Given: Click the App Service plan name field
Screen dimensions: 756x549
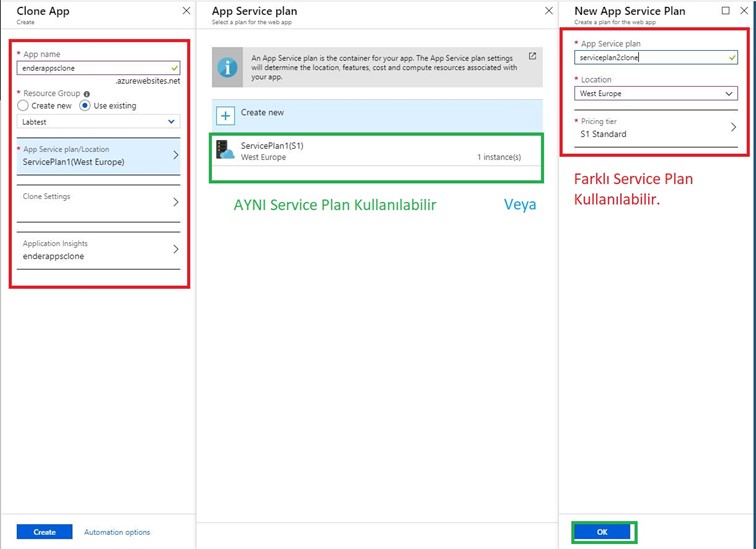Looking at the screenshot, I should [x=656, y=57].
